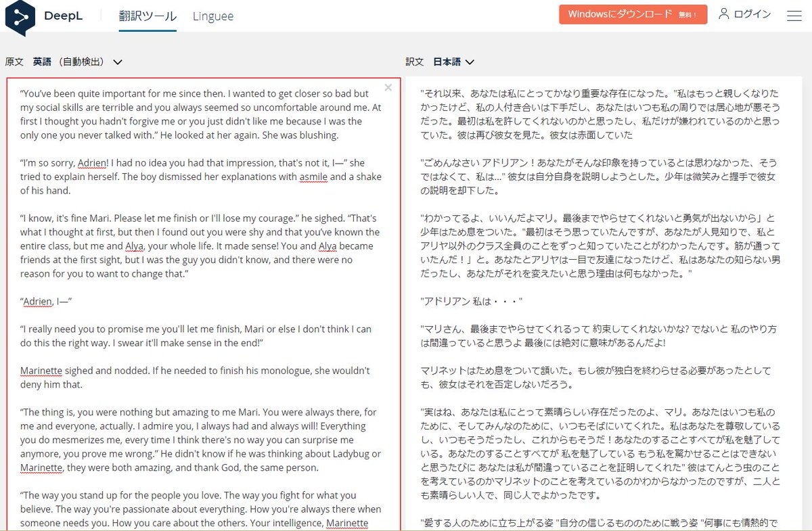
Task: Open the 翻訳ツール tab
Action: [x=148, y=16]
